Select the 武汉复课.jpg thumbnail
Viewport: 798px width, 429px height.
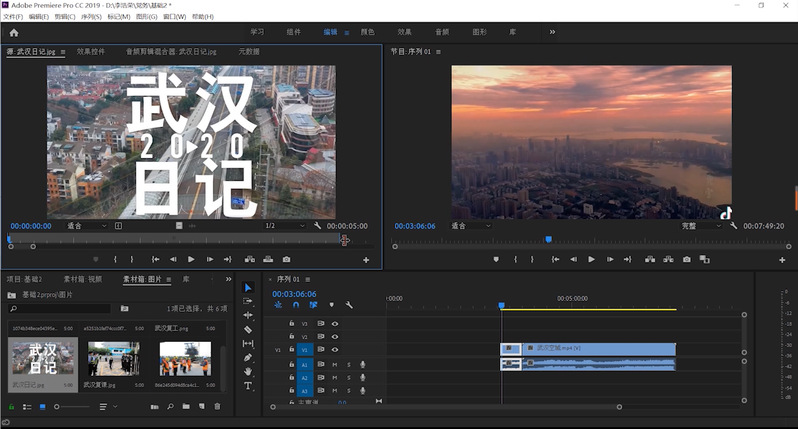click(x=113, y=360)
